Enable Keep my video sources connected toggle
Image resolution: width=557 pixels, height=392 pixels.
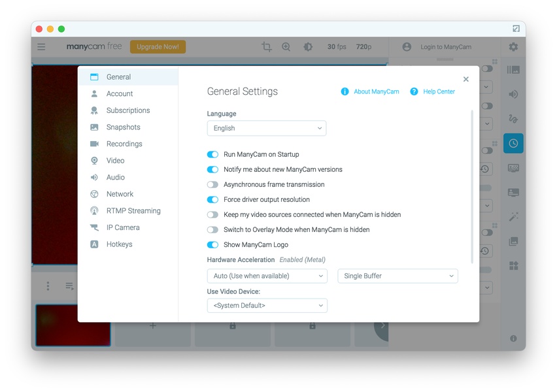(212, 214)
